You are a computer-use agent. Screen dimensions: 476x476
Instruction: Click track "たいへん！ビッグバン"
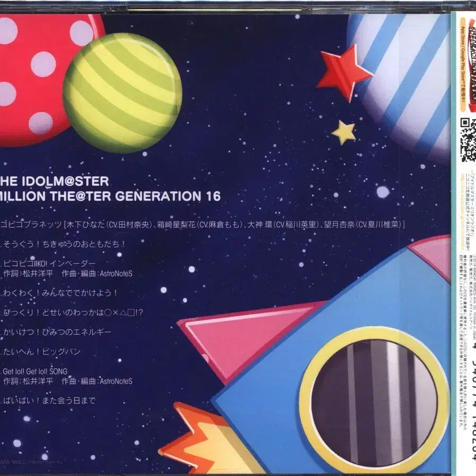tap(41, 352)
